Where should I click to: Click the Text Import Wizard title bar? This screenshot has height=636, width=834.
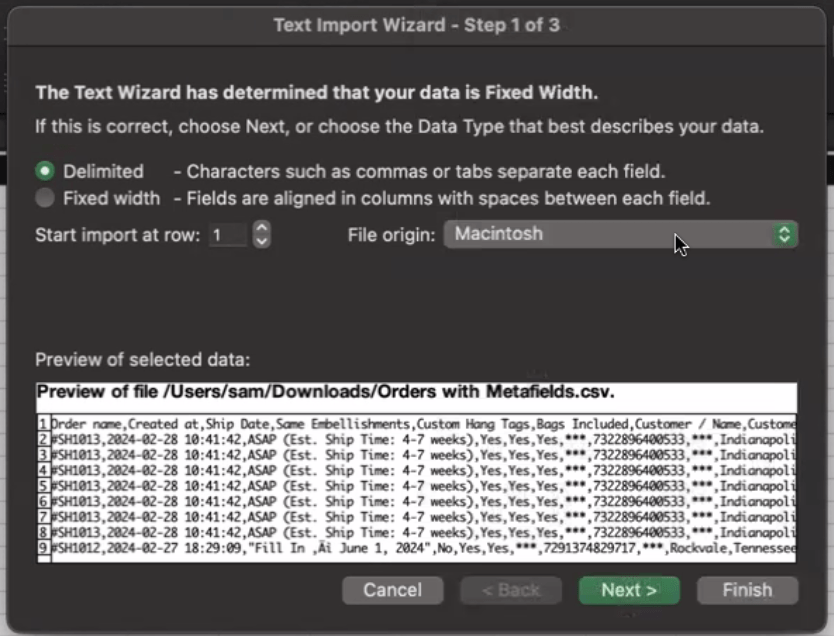pos(417,25)
